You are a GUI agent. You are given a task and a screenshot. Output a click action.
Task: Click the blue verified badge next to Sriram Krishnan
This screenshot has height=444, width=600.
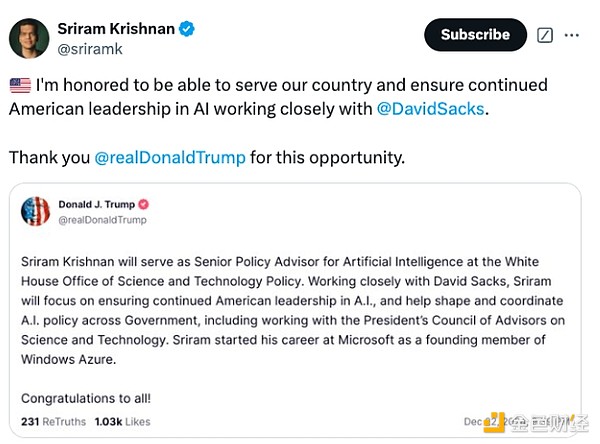[x=187, y=29]
